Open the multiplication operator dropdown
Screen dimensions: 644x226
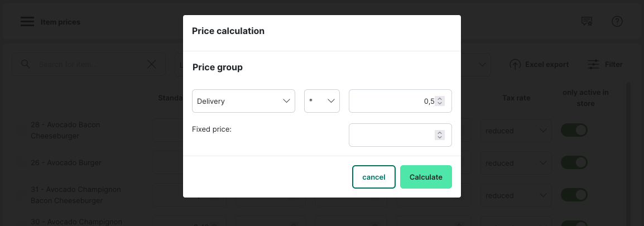pyautogui.click(x=322, y=101)
